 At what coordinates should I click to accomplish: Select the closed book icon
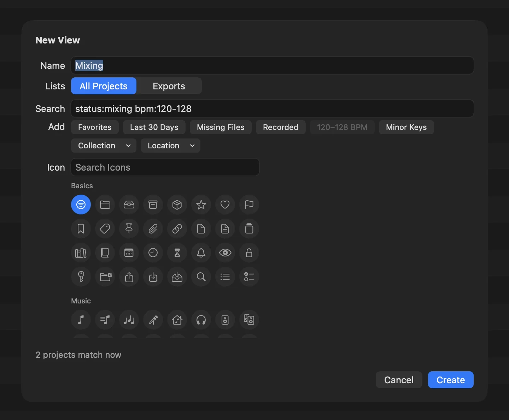[x=105, y=253]
